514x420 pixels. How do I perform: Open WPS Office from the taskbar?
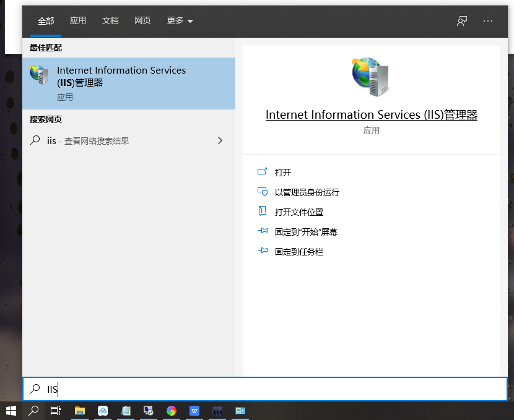[194, 411]
